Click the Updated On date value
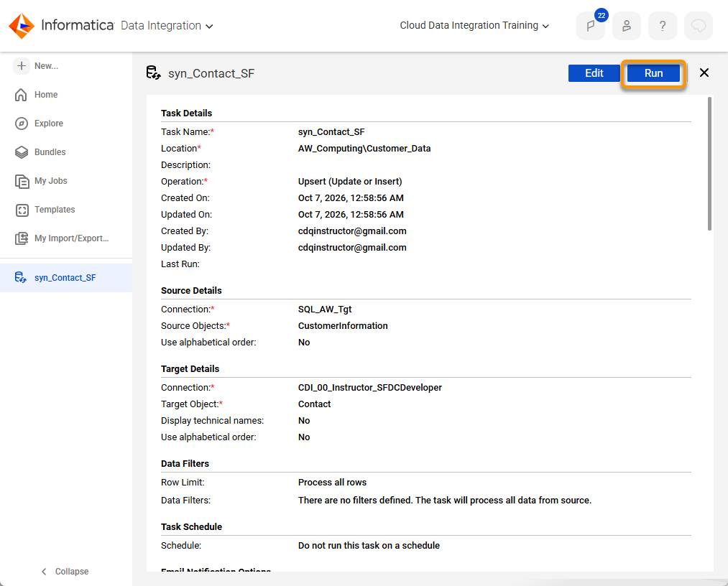The height and width of the screenshot is (586, 728). (x=351, y=215)
